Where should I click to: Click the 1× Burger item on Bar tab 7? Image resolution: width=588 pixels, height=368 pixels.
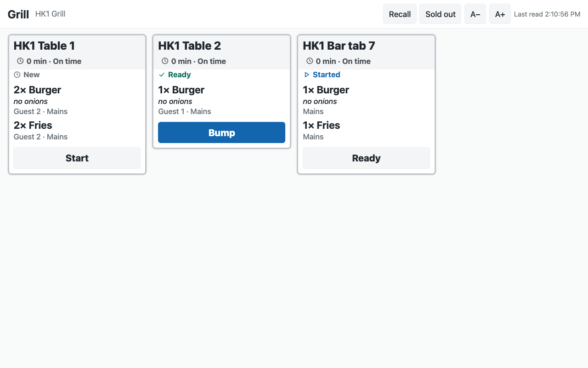[x=326, y=90]
